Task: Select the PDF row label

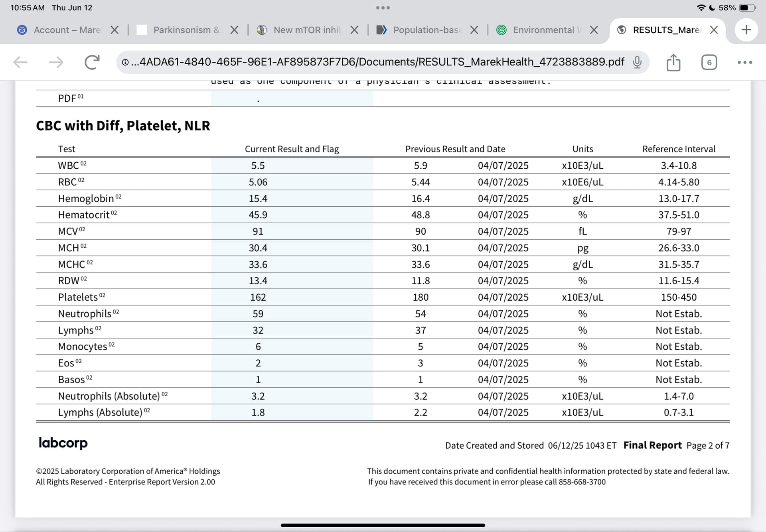Action: point(67,99)
